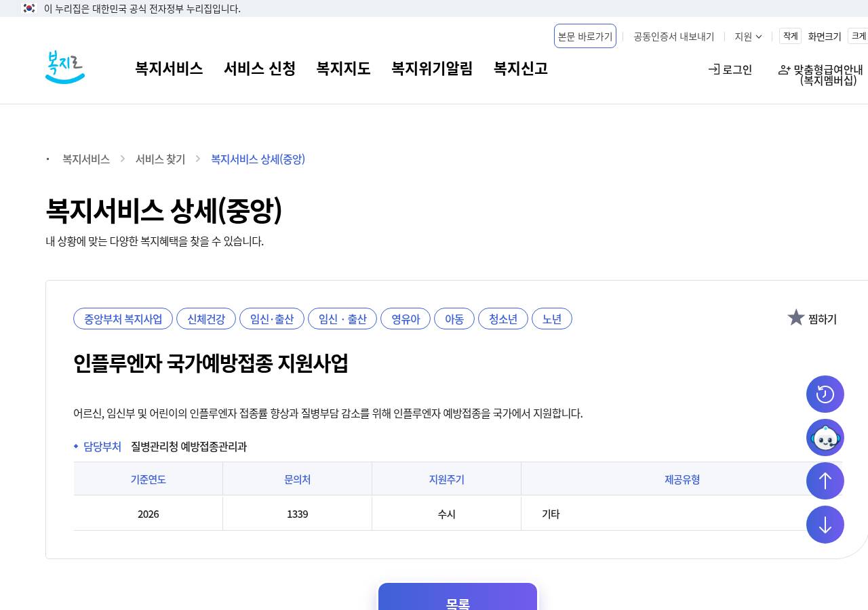Click the go-to-top arrow button
Image resolution: width=868 pixels, height=610 pixels.
click(825, 481)
